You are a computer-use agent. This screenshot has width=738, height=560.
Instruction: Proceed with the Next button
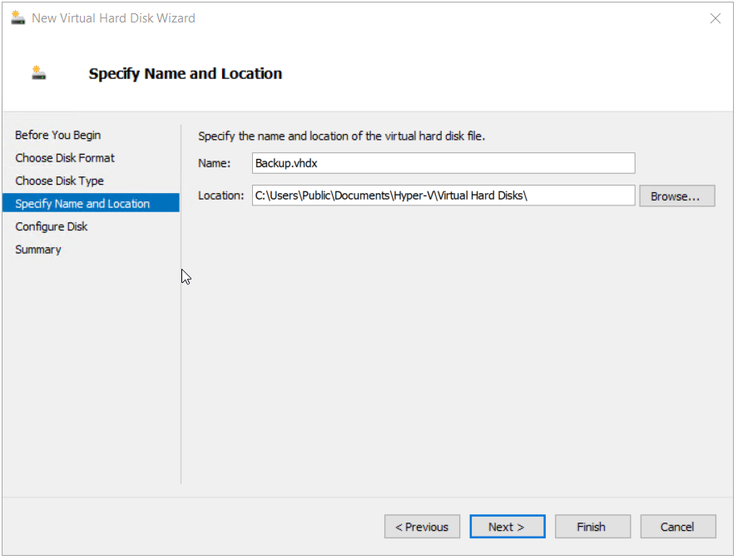(507, 527)
